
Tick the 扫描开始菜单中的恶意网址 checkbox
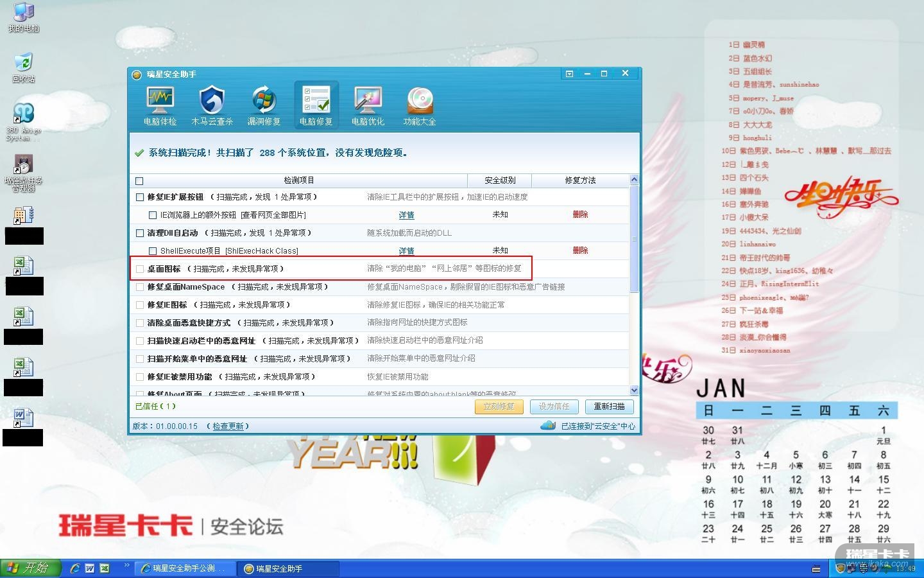140,359
